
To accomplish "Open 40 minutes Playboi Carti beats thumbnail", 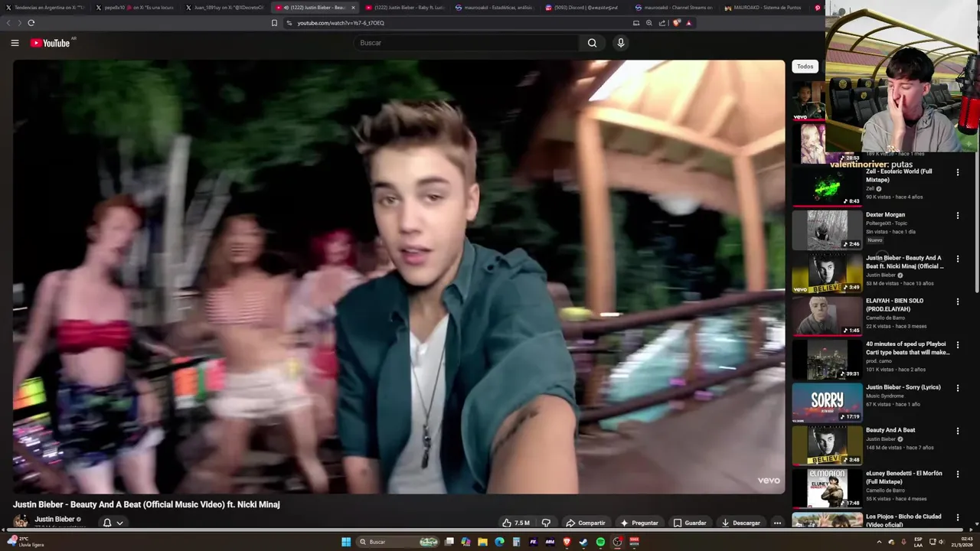I will tap(827, 360).
